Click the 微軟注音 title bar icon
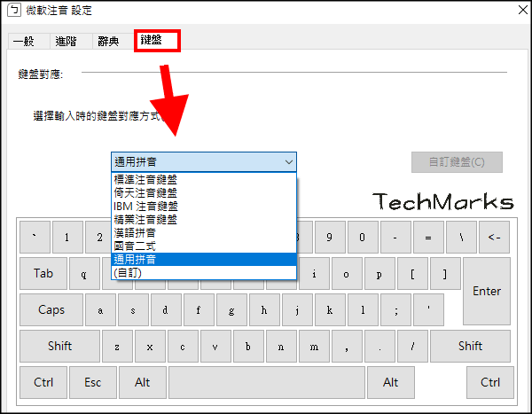This screenshot has height=414, width=532. coord(14,10)
